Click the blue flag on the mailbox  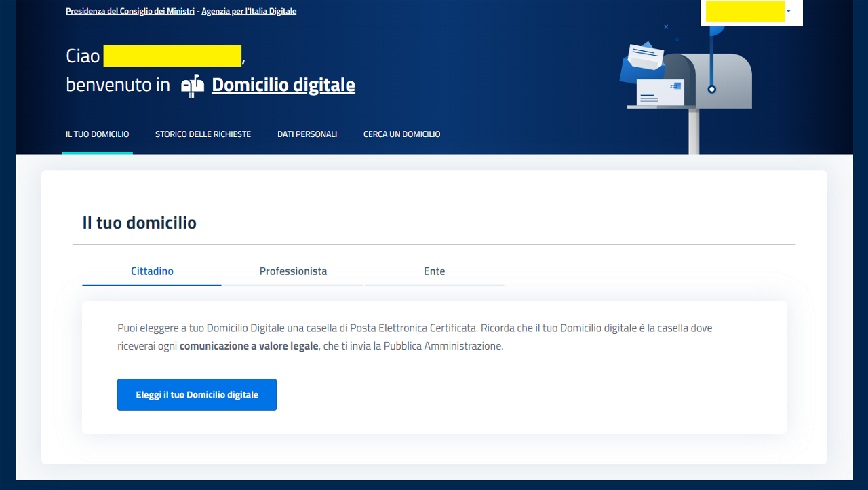[715, 31]
